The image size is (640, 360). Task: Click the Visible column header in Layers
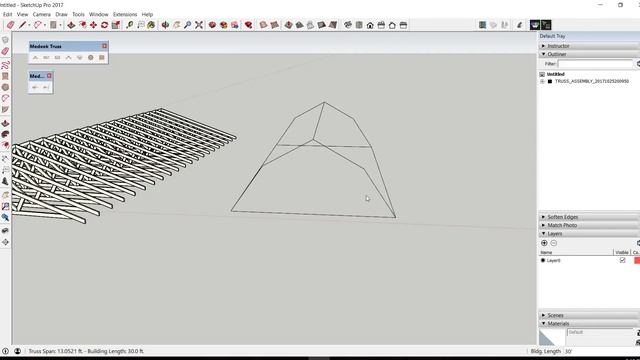(622, 253)
